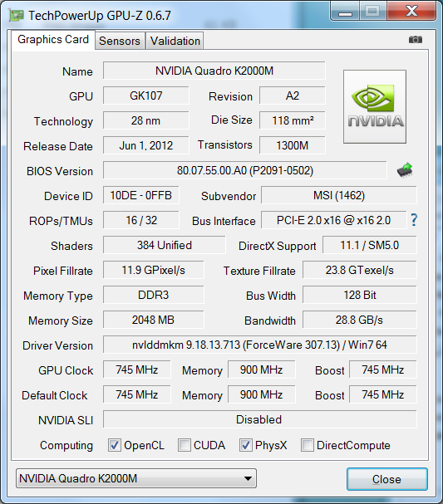Click the Memory Type field DDR3

154,295
